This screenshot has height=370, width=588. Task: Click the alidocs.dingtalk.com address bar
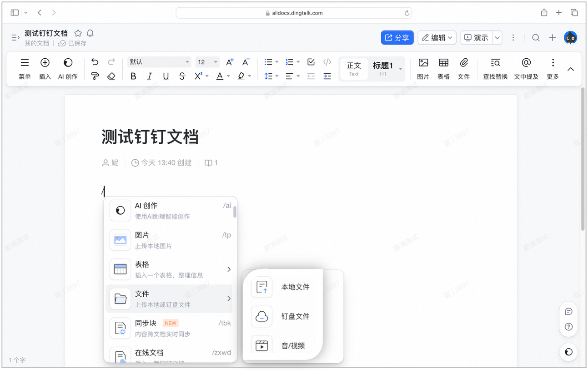tap(294, 13)
